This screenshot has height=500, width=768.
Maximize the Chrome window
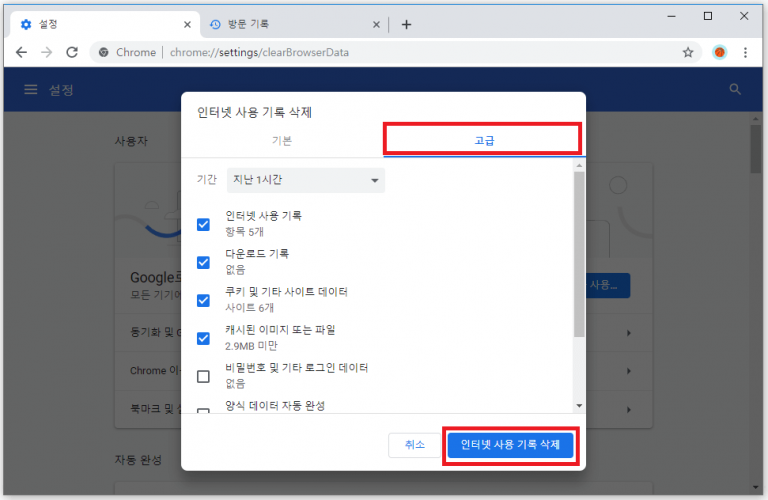pyautogui.click(x=708, y=16)
